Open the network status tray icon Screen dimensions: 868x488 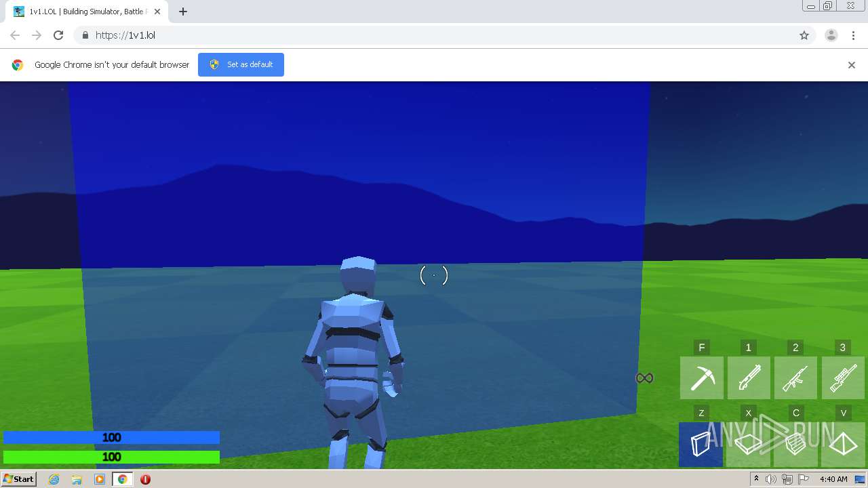[787, 479]
